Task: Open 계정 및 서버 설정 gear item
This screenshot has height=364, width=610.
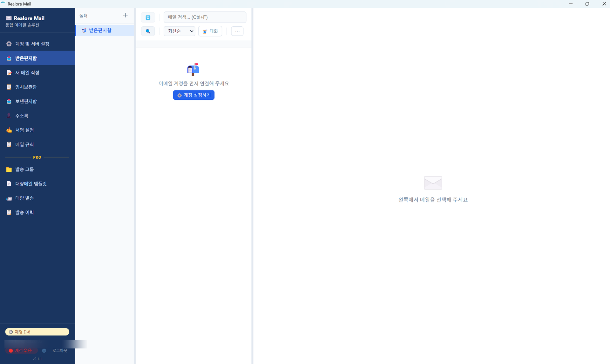Action: coord(37,44)
